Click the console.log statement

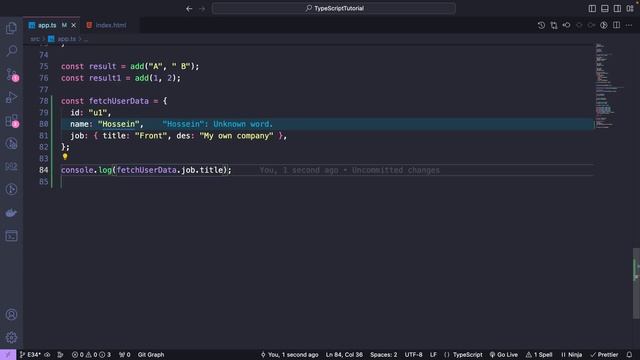point(146,170)
